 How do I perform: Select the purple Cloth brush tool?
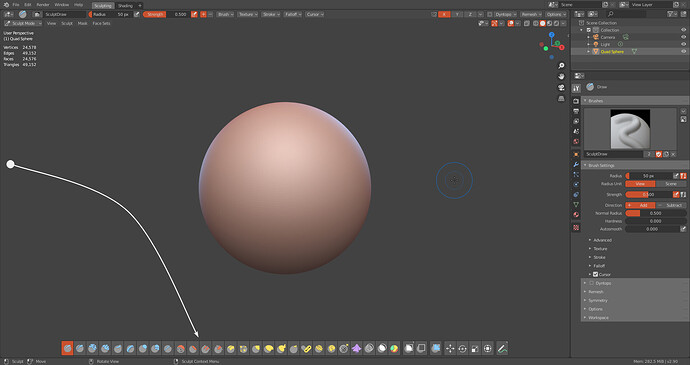click(357, 348)
